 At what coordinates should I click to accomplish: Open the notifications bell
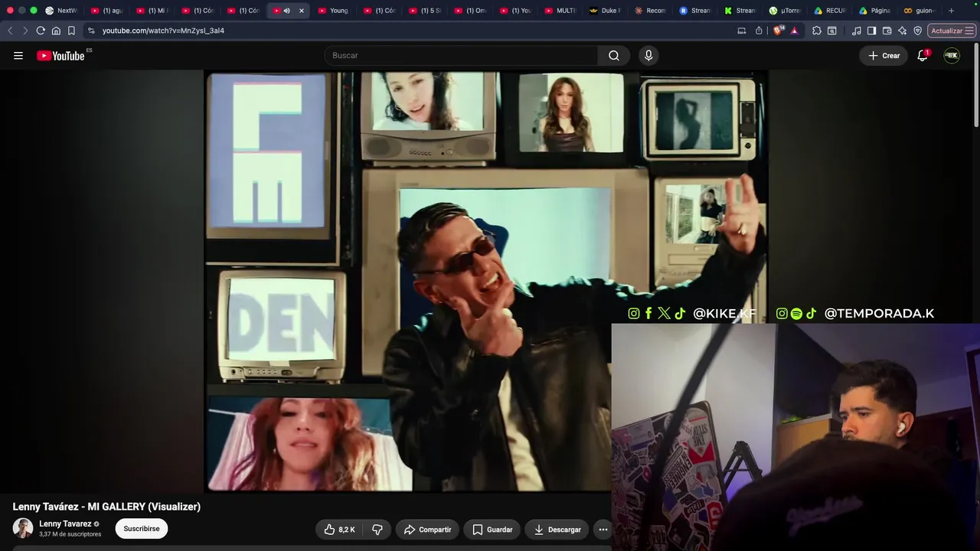tap(923, 55)
